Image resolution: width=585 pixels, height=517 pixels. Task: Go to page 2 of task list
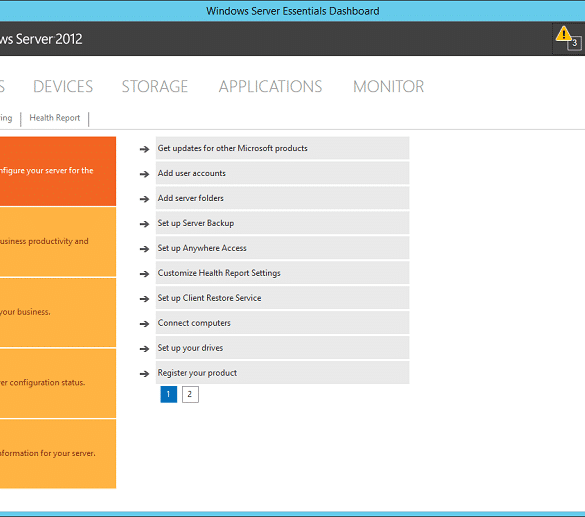(190, 394)
